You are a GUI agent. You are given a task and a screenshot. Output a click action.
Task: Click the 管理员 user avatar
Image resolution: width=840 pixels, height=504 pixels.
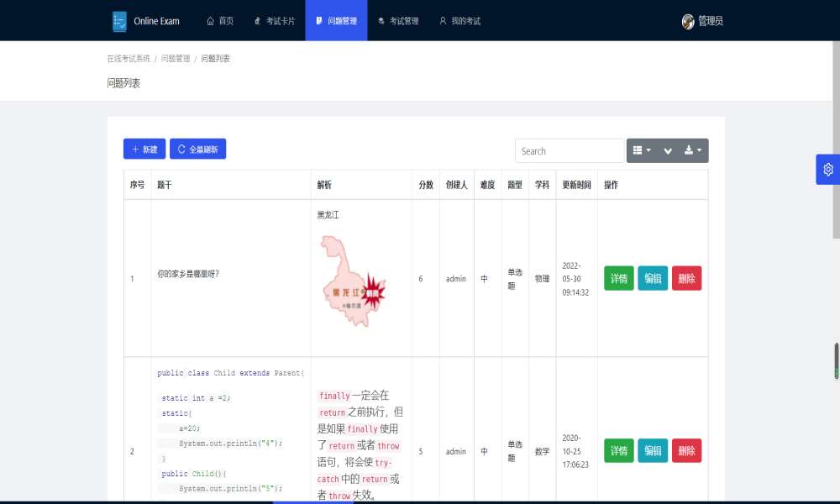(688, 22)
